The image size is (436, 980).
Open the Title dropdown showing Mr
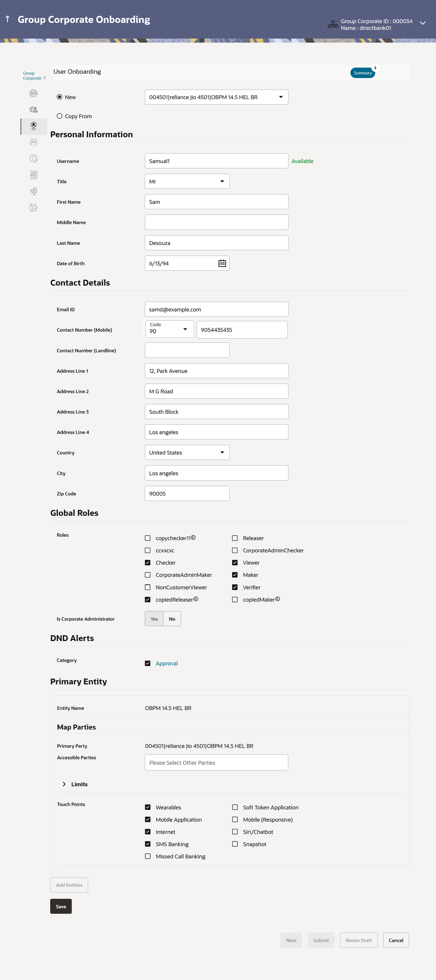point(187,181)
